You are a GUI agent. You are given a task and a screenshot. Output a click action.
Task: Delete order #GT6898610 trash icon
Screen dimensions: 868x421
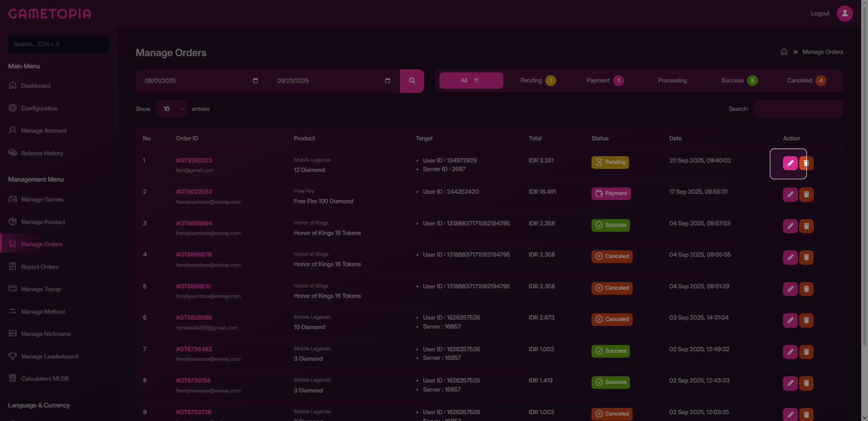(806, 289)
